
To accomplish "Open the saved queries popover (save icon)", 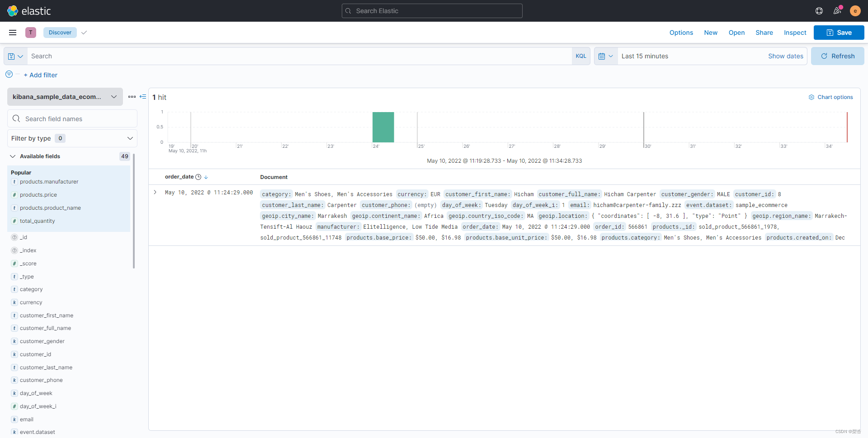I will (14, 56).
